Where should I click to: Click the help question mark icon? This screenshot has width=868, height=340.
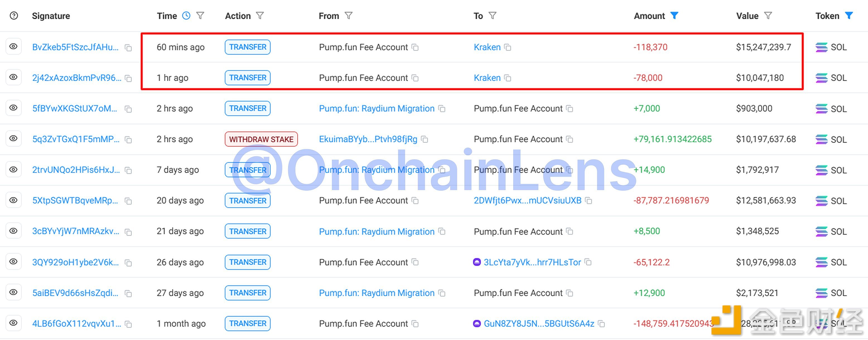point(14,16)
